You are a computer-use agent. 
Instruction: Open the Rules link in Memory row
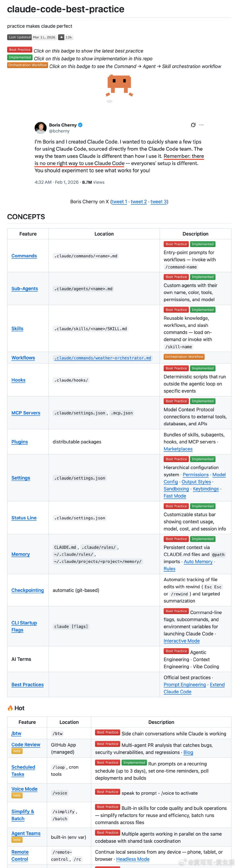click(x=170, y=569)
